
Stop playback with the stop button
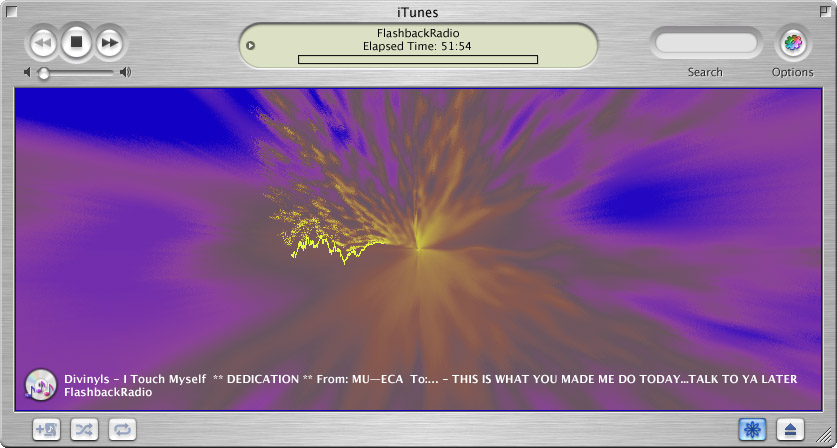point(77,42)
